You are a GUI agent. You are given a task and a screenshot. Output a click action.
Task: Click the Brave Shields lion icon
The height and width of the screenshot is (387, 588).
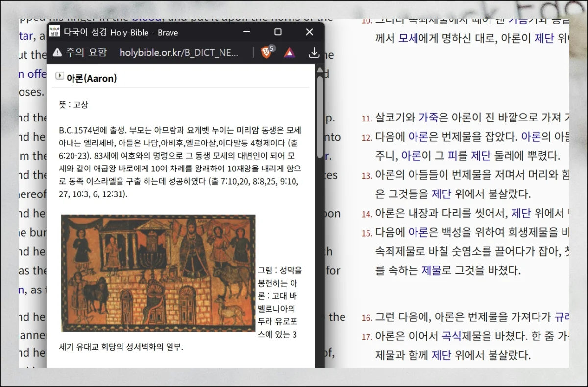pos(266,52)
